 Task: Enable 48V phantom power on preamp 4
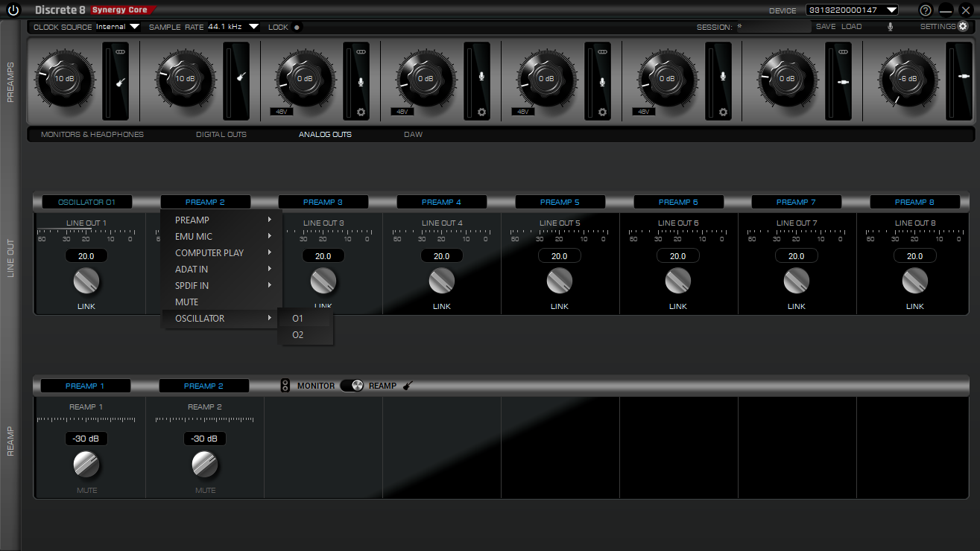(402, 112)
